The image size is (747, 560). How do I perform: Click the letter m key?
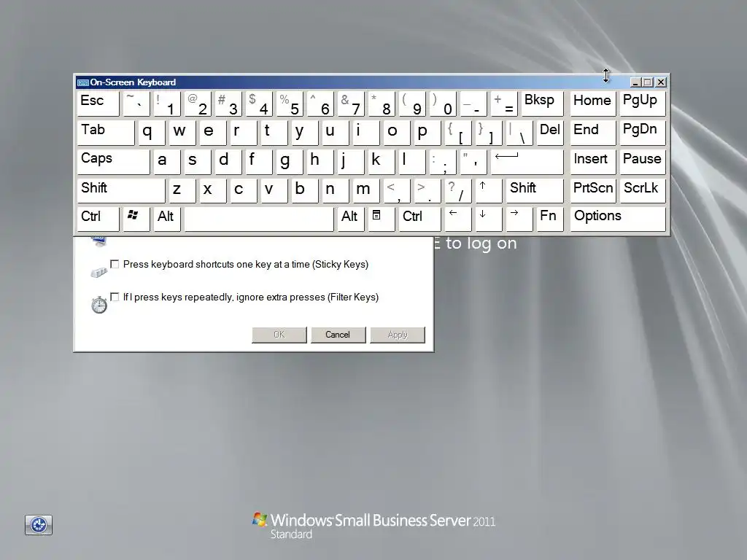(x=366, y=190)
